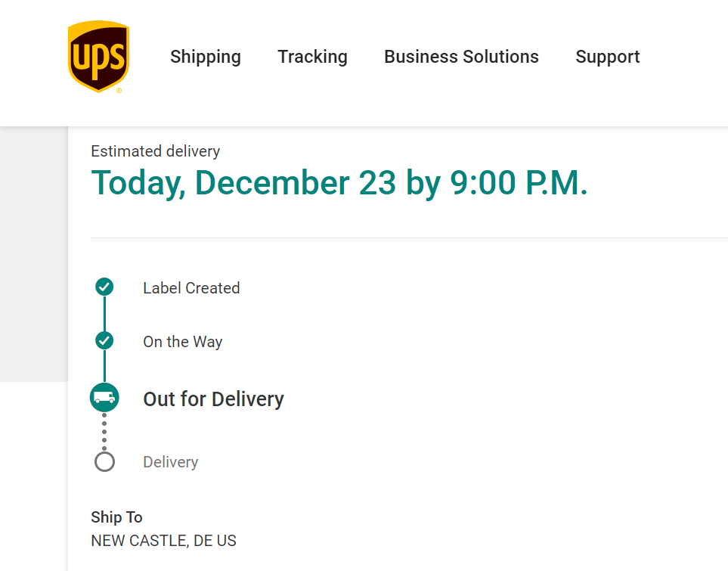
Task: Click the UPS shield logo
Action: (98, 57)
